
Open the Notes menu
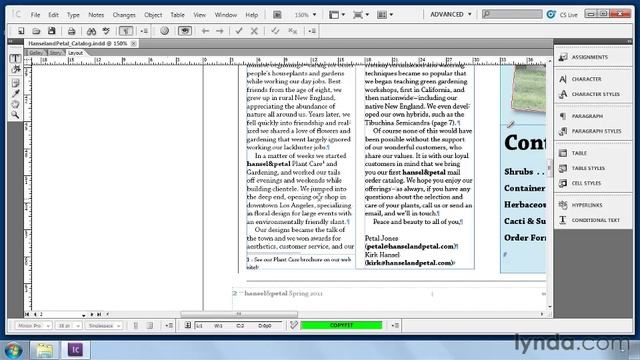click(96, 15)
